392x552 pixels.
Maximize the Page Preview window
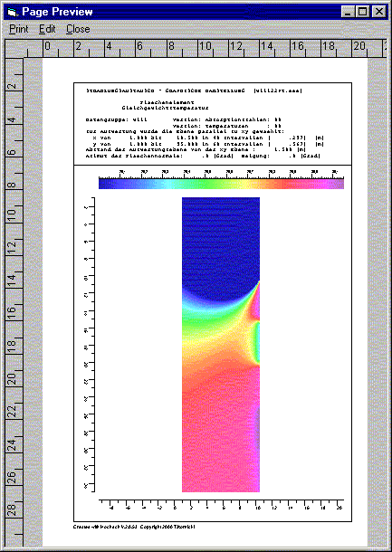click(x=362, y=12)
